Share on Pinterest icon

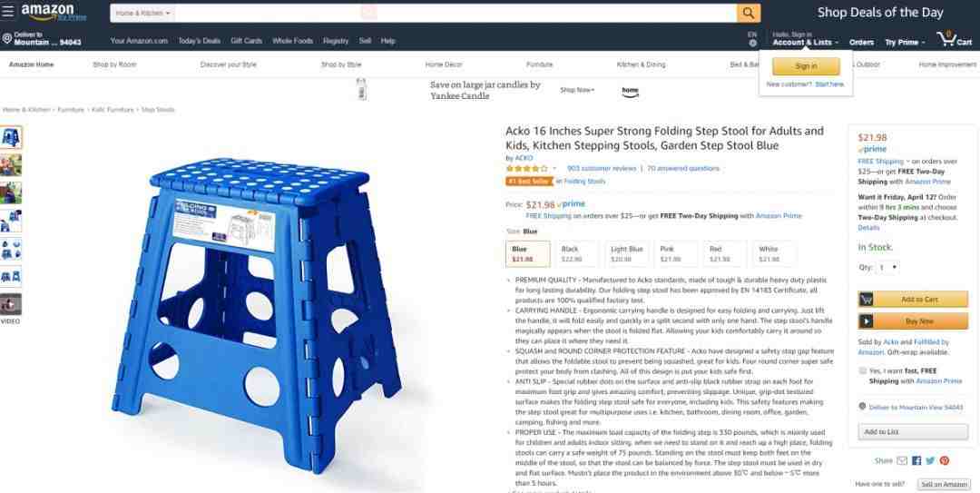point(945,460)
